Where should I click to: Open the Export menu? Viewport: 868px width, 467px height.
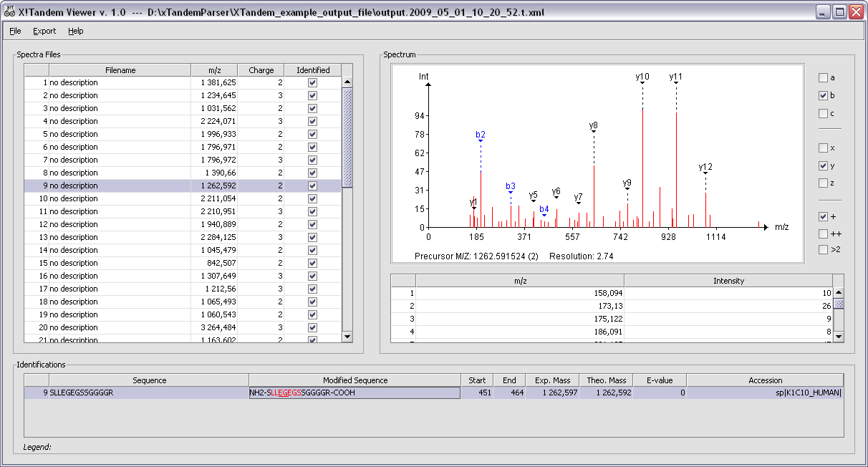coord(44,31)
